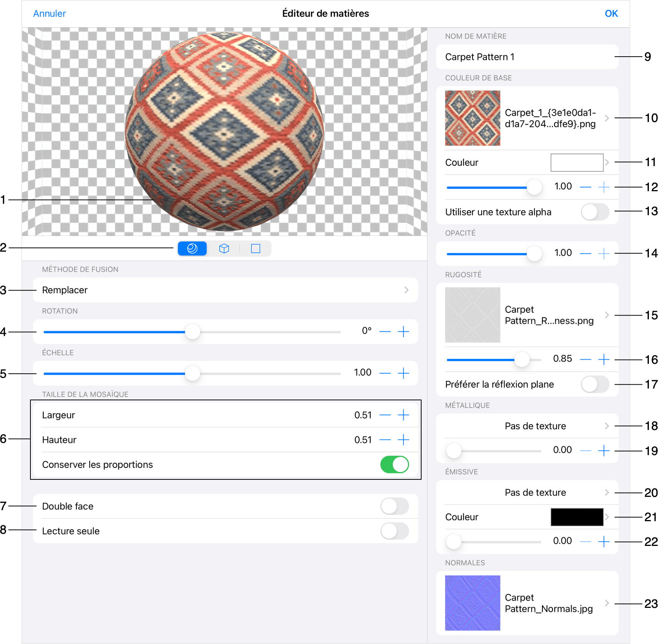Image resolution: width=658 pixels, height=644 pixels.
Task: Increase Rugosité value with plus icon
Action: pos(604,359)
